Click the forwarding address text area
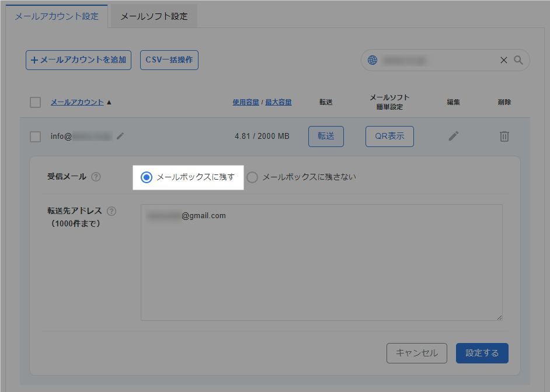 (x=321, y=262)
